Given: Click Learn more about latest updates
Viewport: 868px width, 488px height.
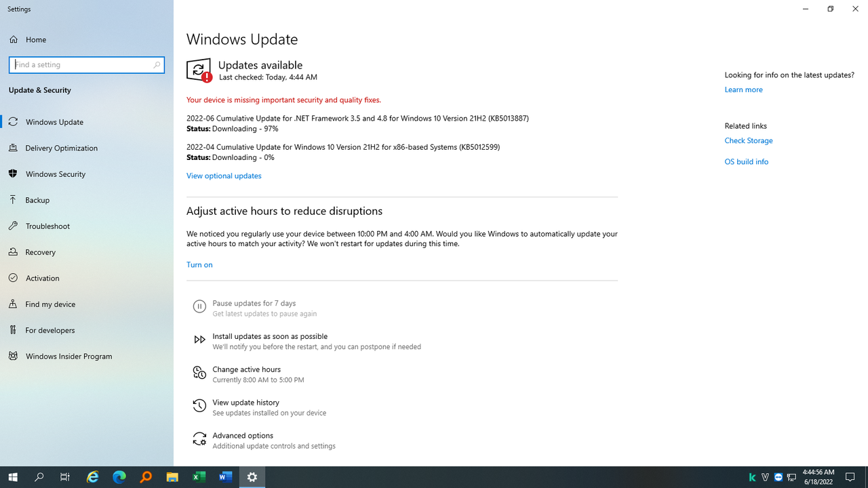Looking at the screenshot, I should tap(743, 89).
